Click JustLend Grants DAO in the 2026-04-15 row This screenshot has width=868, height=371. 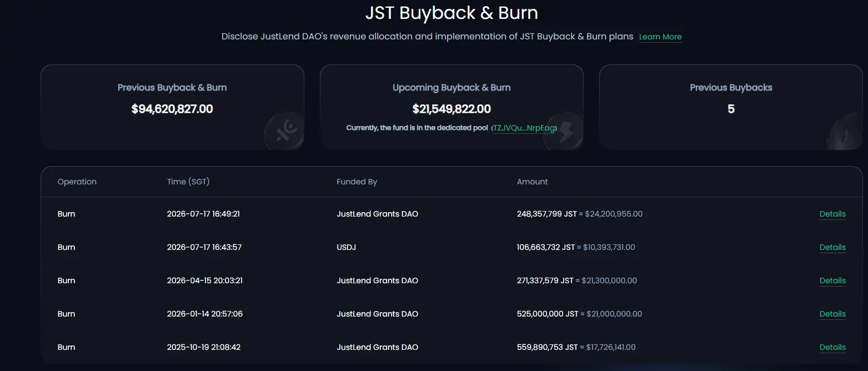(x=378, y=280)
